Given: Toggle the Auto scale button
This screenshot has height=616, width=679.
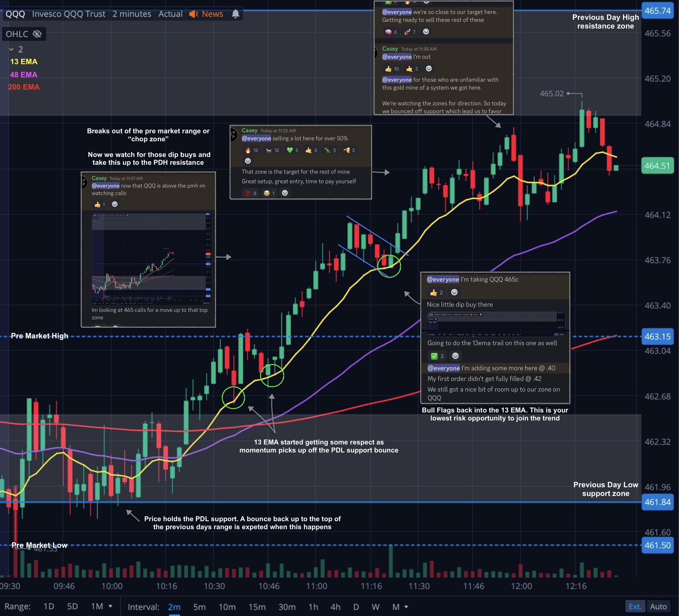Looking at the screenshot, I should pyautogui.click(x=658, y=607).
